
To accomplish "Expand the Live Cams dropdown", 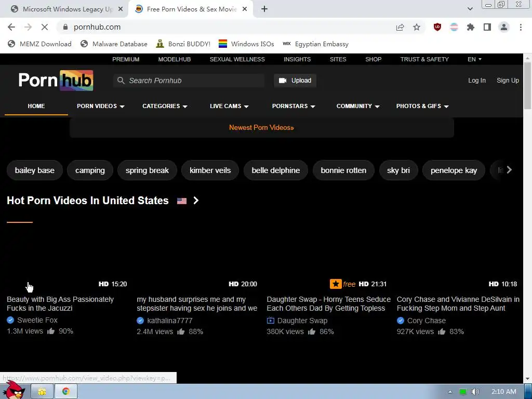I will click(229, 106).
